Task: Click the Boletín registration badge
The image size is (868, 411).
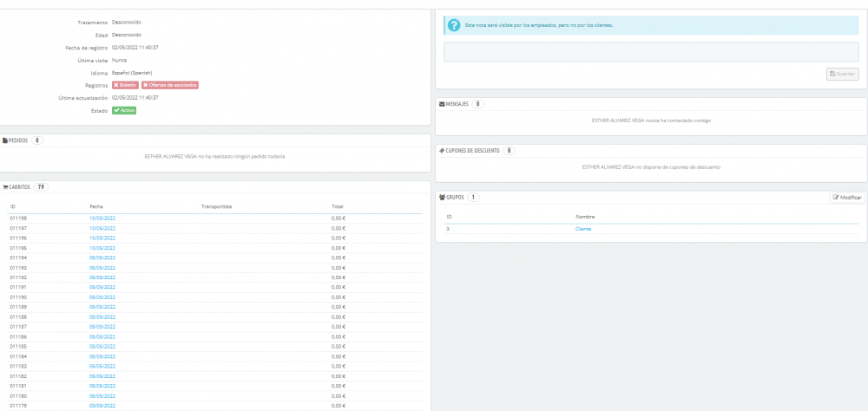Action: coord(125,85)
